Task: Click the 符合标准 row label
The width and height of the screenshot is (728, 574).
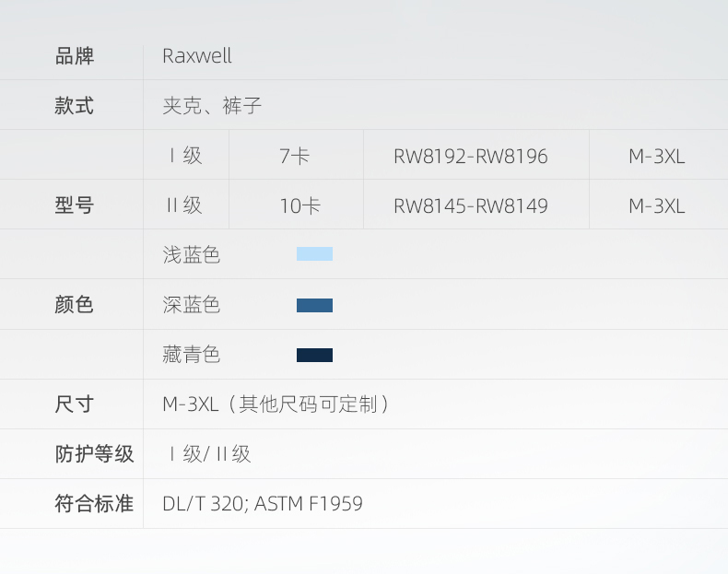Action: click(94, 504)
